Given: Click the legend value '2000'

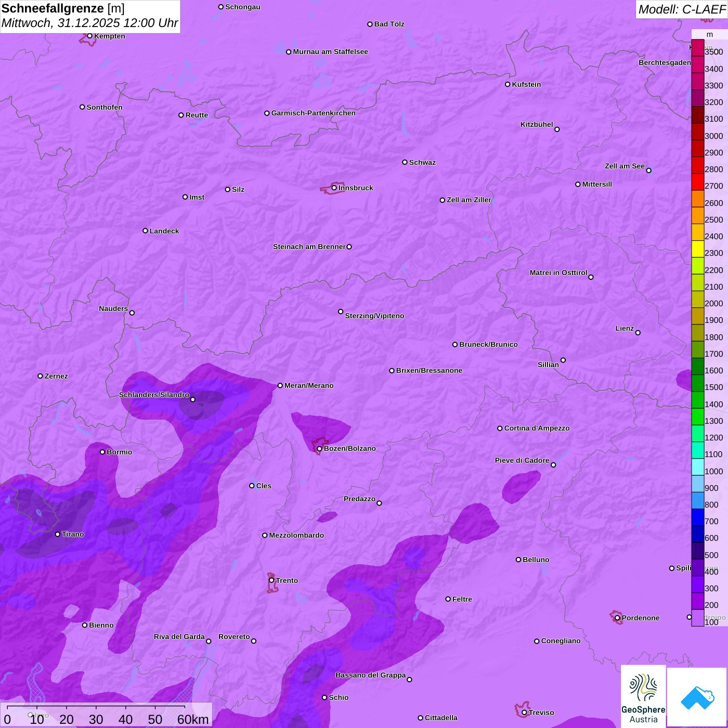Looking at the screenshot, I should tap(714, 304).
